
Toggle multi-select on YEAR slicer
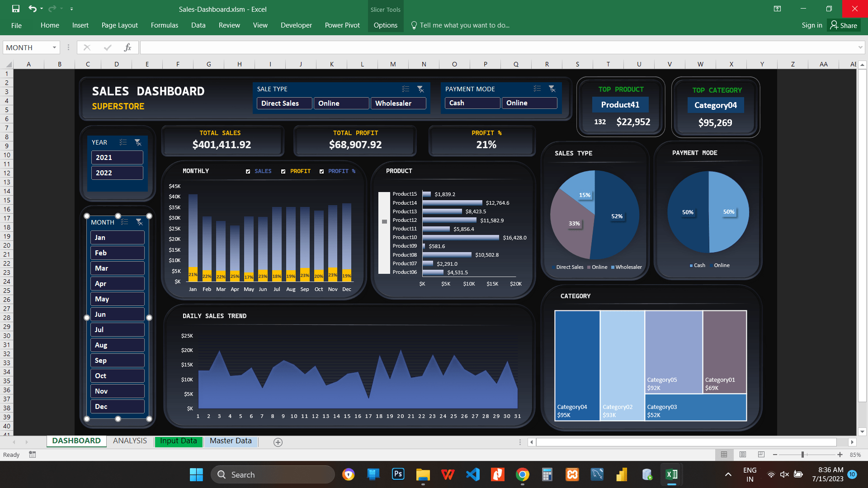coord(123,142)
